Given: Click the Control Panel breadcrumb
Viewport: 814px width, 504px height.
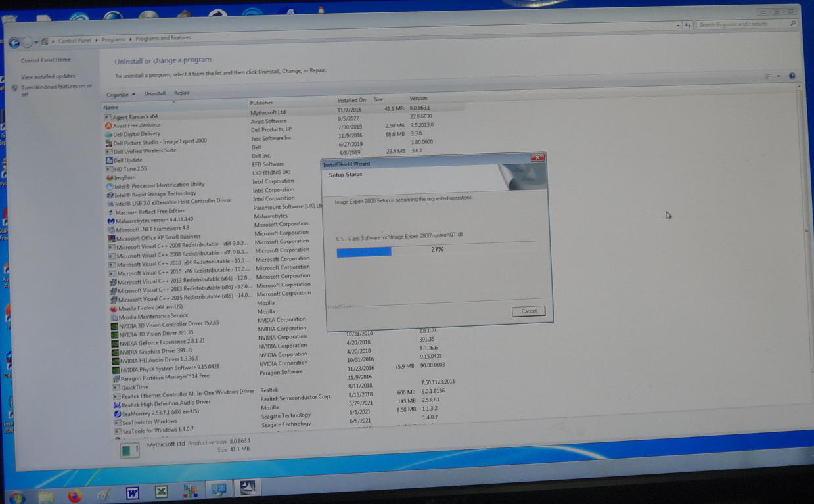Looking at the screenshot, I should pos(75,41).
